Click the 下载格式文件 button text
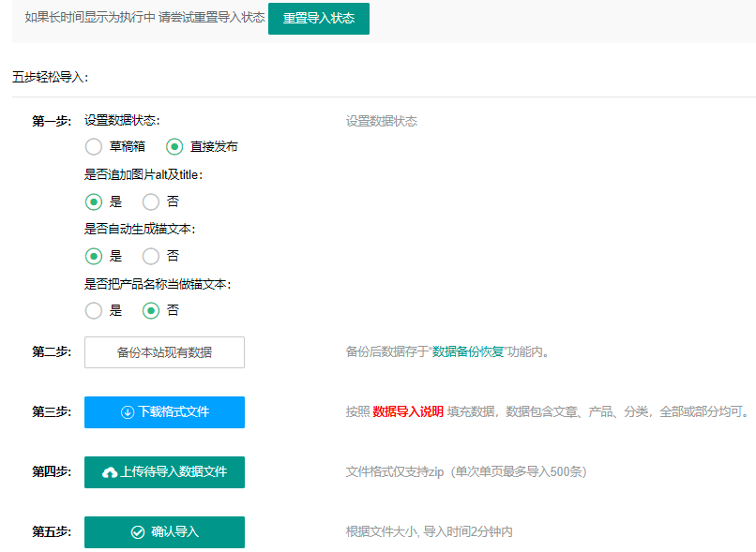Screen dimensions: 756x552 click(174, 412)
